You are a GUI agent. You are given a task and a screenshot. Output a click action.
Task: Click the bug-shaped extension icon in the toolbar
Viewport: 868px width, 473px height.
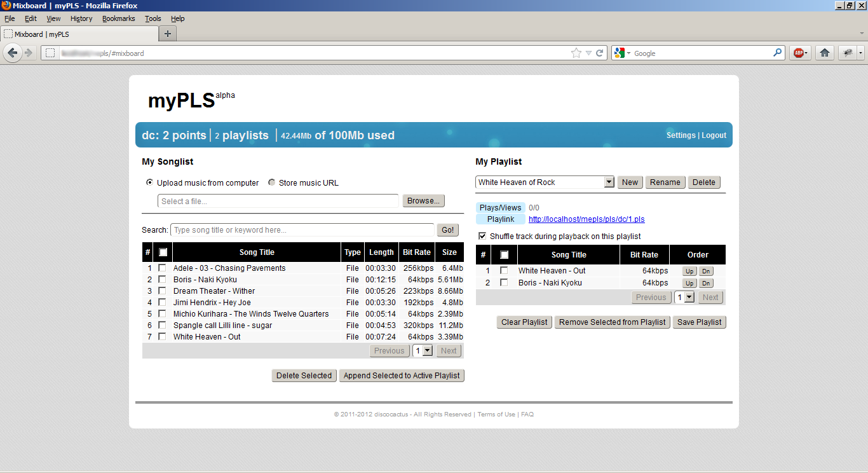848,53
